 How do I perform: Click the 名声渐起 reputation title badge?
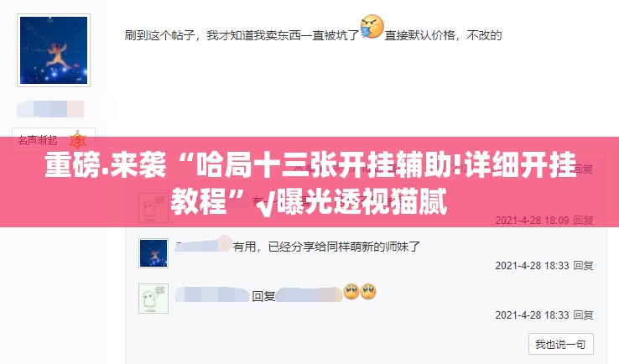[54, 140]
